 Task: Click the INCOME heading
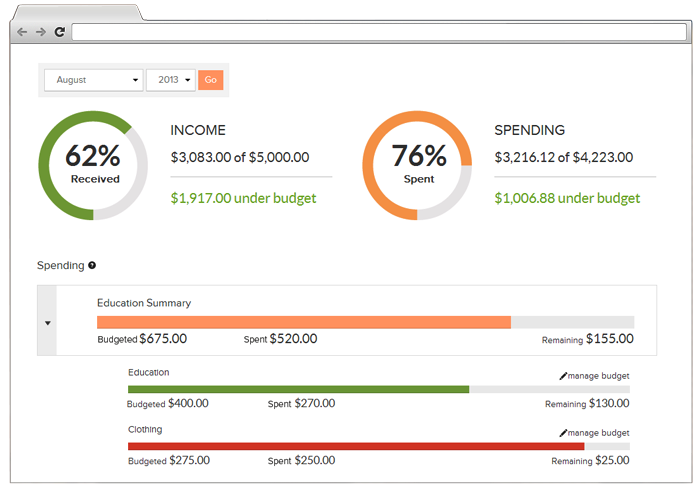[198, 130]
